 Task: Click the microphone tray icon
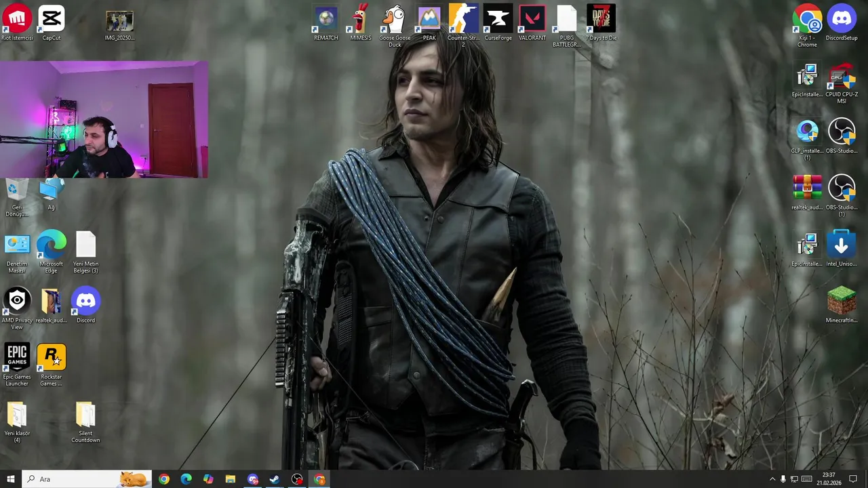pos(783,479)
